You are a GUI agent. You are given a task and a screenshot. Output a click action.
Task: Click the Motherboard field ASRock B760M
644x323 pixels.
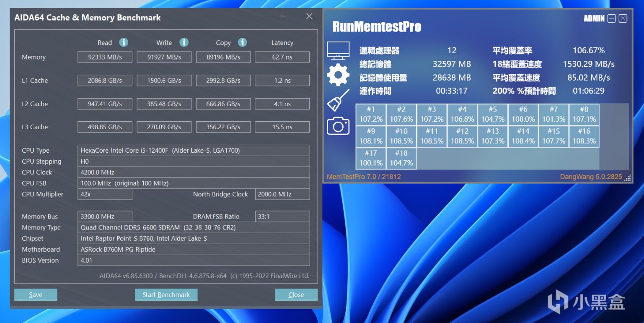pos(194,249)
